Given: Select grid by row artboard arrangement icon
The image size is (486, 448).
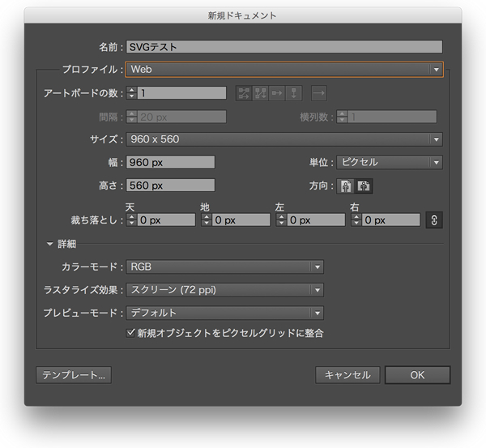Looking at the screenshot, I should coord(243,93).
